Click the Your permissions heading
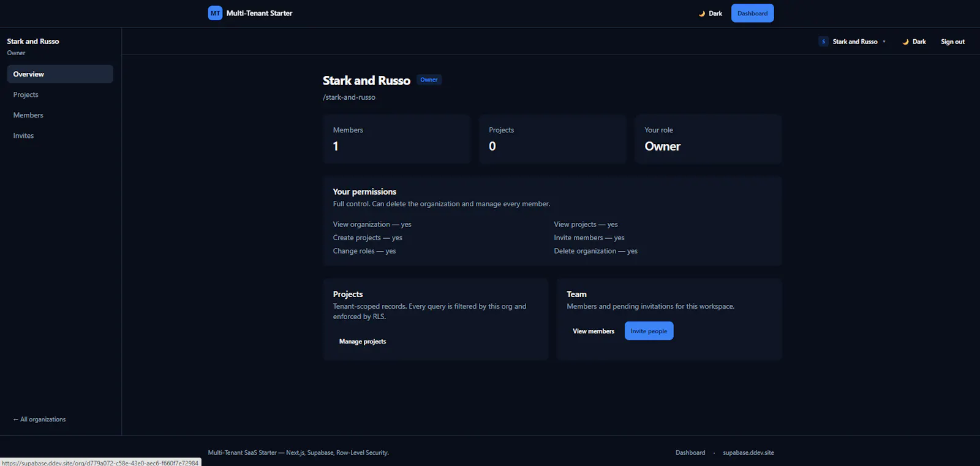The width and height of the screenshot is (980, 466). coord(364,192)
